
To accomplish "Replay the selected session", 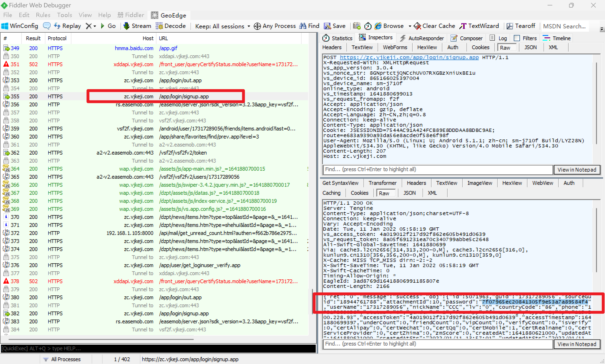I will 67,26.
